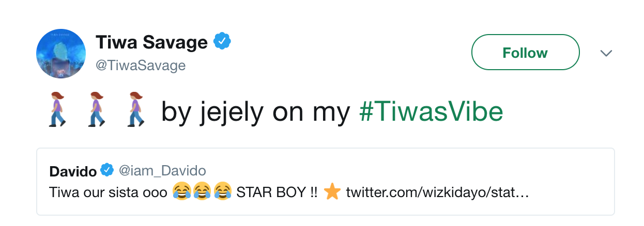Open the Tiwa Savage display name
644x226 pixels.
pos(151,42)
